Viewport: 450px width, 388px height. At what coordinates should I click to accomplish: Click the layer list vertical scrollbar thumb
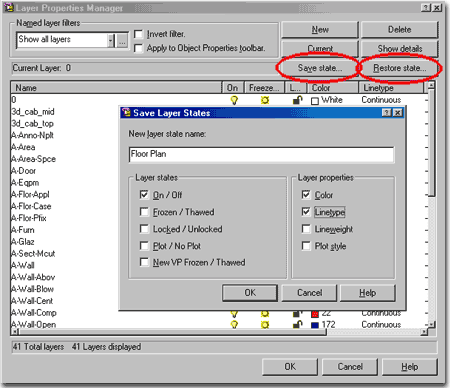click(431, 143)
